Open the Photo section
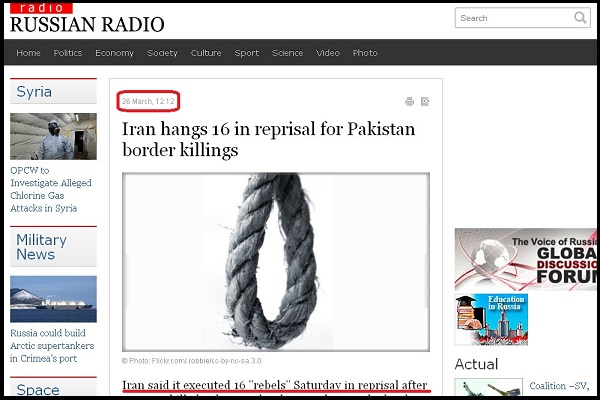The width and height of the screenshot is (600, 400). tap(365, 53)
